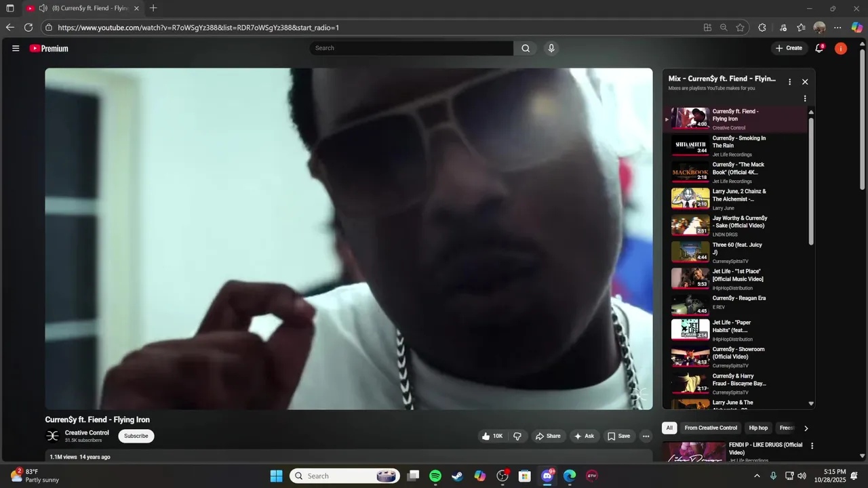The height and width of the screenshot is (488, 868).
Task: Open the favorites list icon in toolbar
Action: (801, 28)
